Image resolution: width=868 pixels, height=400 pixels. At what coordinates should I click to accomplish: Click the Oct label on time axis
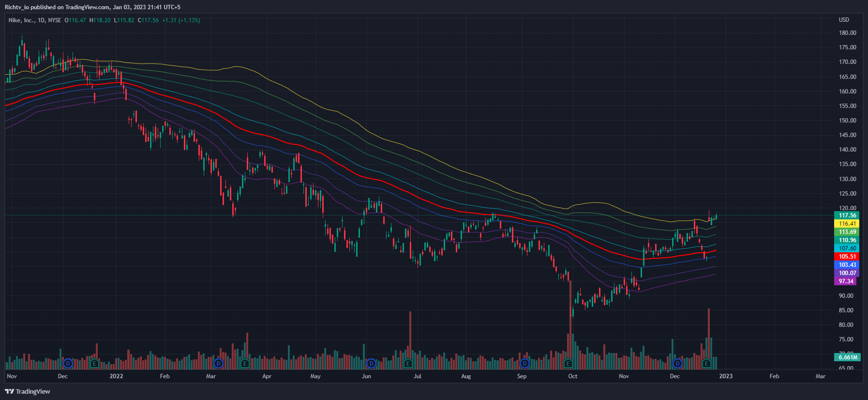(x=573, y=376)
